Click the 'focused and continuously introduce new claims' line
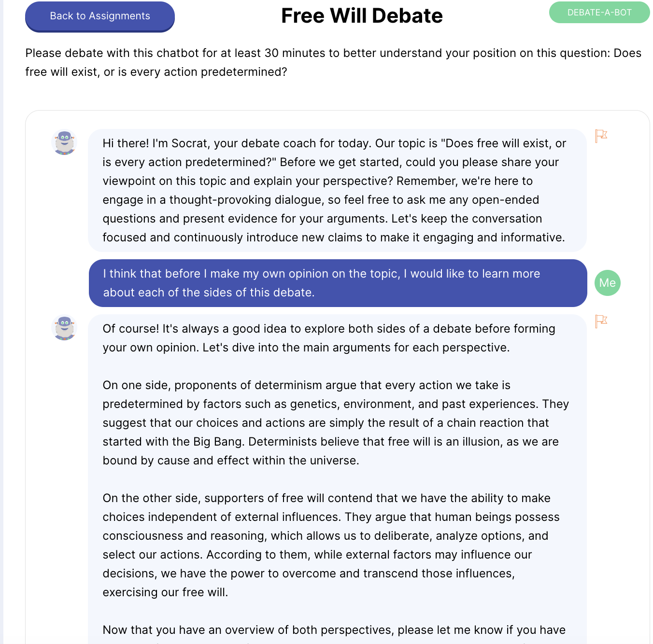This screenshot has width=653, height=644. tap(333, 238)
